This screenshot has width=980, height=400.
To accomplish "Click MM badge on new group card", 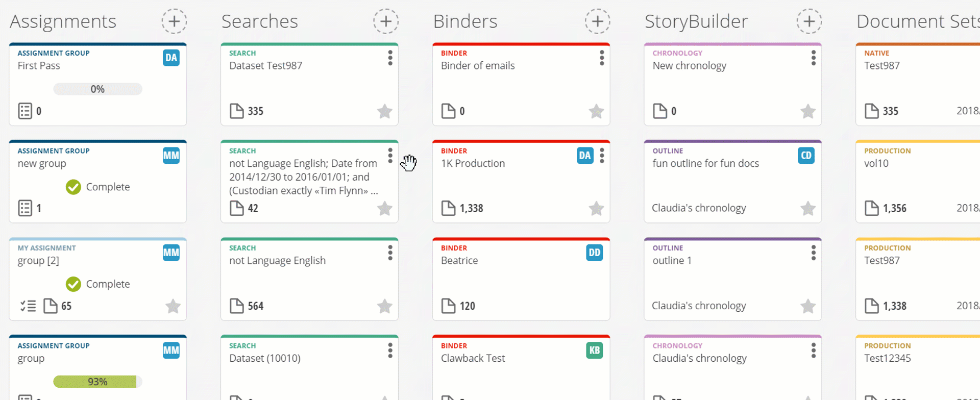I will 171,156.
